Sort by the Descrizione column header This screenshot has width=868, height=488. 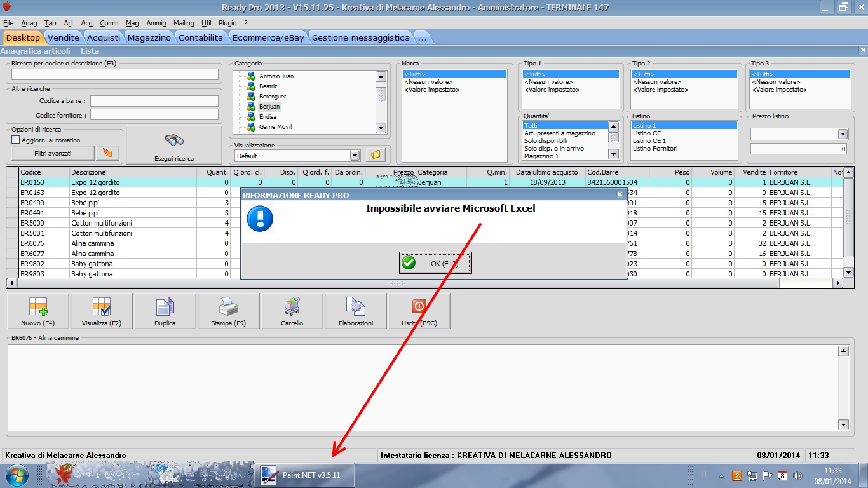point(133,172)
